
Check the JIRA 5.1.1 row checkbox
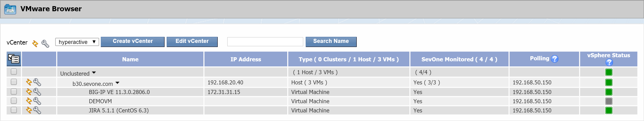coord(14,110)
